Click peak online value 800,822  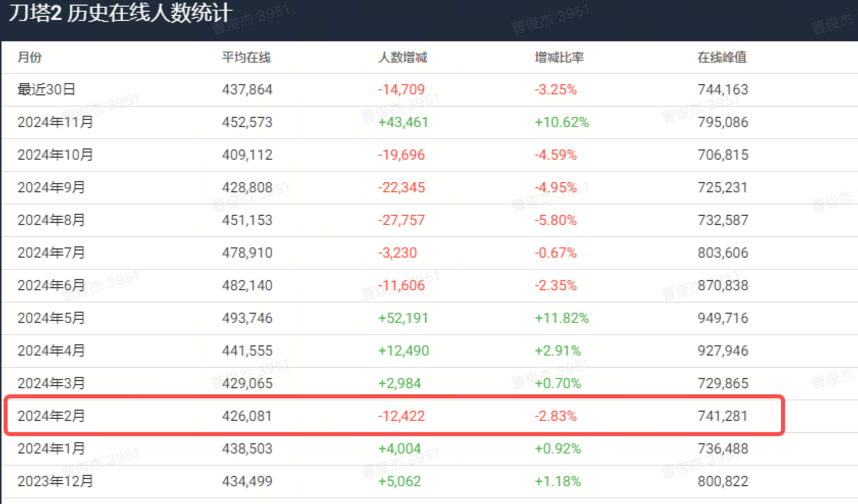[723, 482]
